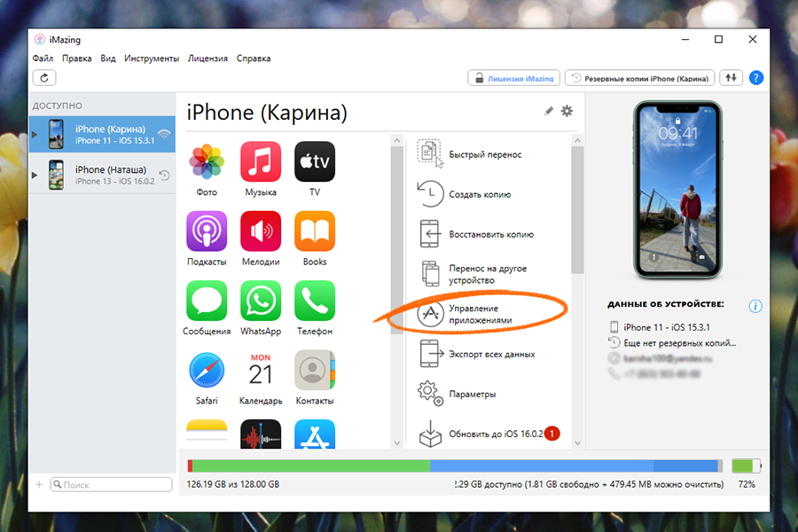This screenshot has width=798, height=532.
Task: Open the Notes app icon
Action: click(207, 434)
